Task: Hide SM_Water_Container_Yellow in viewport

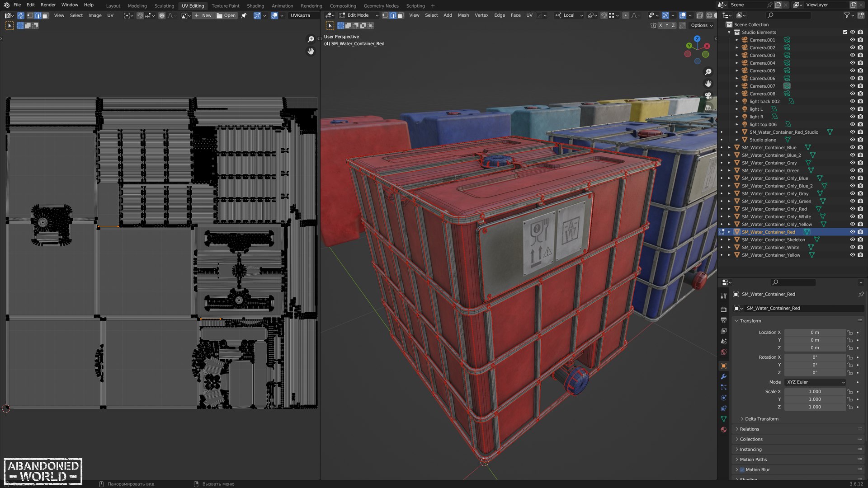Action: [x=852, y=255]
